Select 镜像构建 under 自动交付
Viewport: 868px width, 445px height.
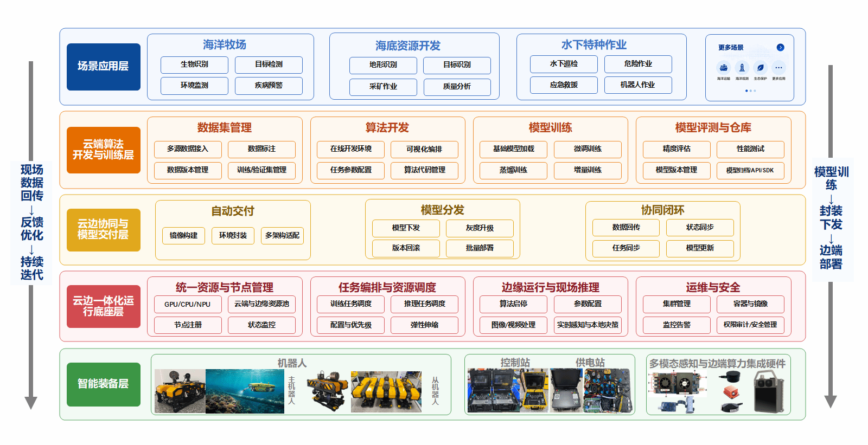tap(183, 236)
